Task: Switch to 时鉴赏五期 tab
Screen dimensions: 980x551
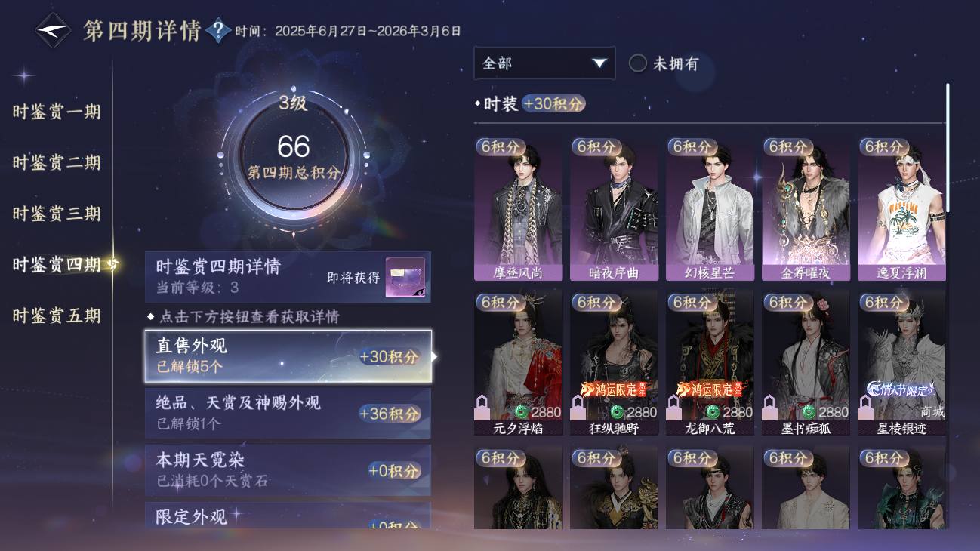Action: point(57,315)
